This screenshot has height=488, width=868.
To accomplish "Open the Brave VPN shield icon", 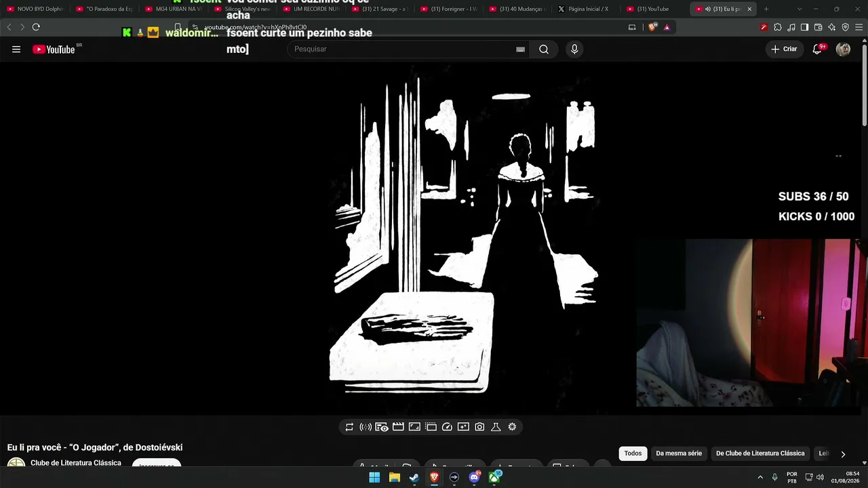I will click(846, 27).
